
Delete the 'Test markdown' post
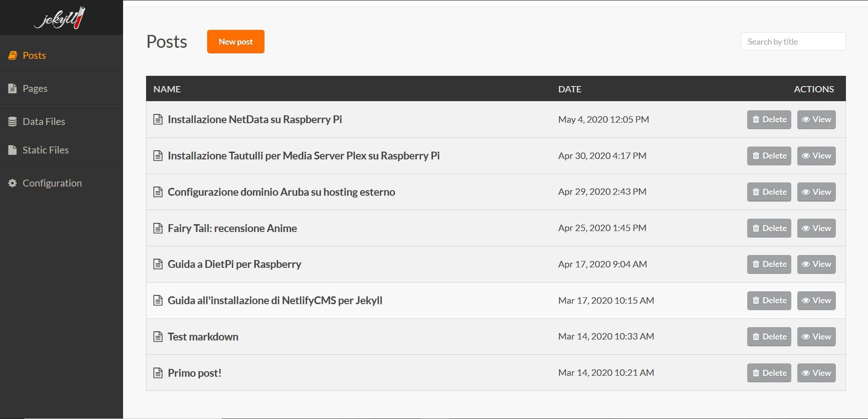click(769, 336)
